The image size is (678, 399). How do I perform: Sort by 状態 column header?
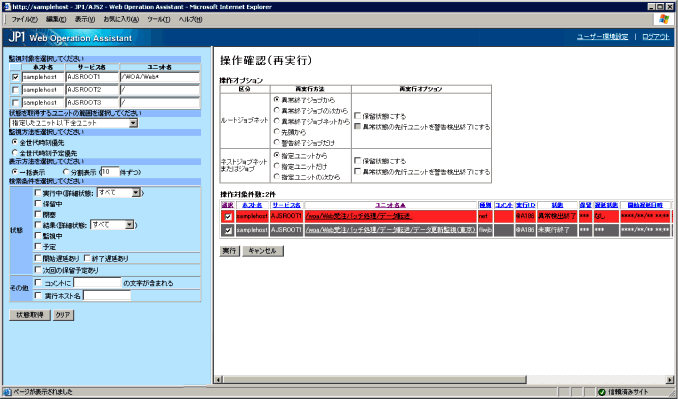(557, 205)
